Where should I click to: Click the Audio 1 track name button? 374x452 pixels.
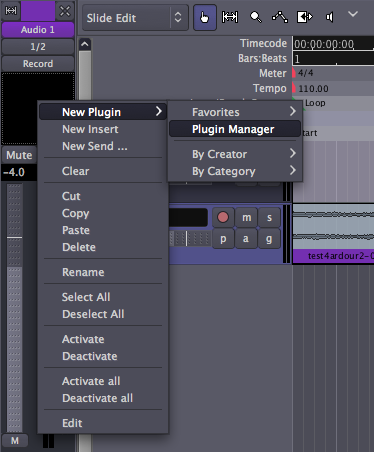[x=38, y=30]
